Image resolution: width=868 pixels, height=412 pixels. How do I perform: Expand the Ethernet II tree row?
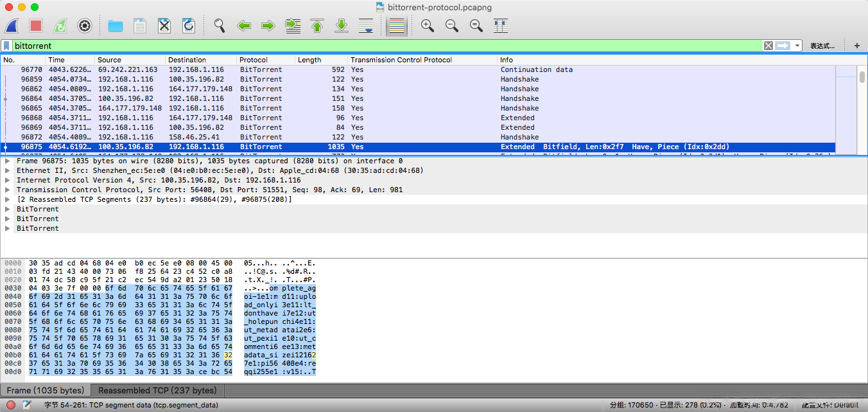(x=7, y=171)
